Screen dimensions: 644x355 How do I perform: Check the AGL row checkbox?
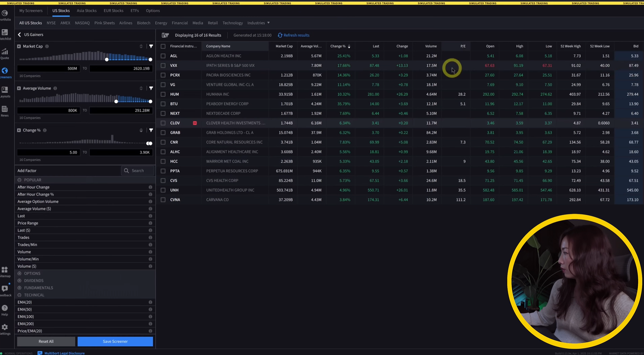[163, 56]
